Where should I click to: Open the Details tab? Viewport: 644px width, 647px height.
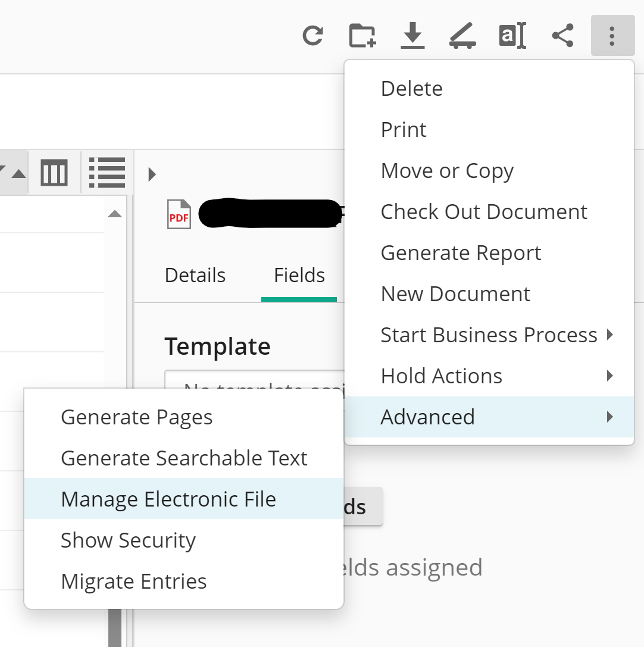195,276
